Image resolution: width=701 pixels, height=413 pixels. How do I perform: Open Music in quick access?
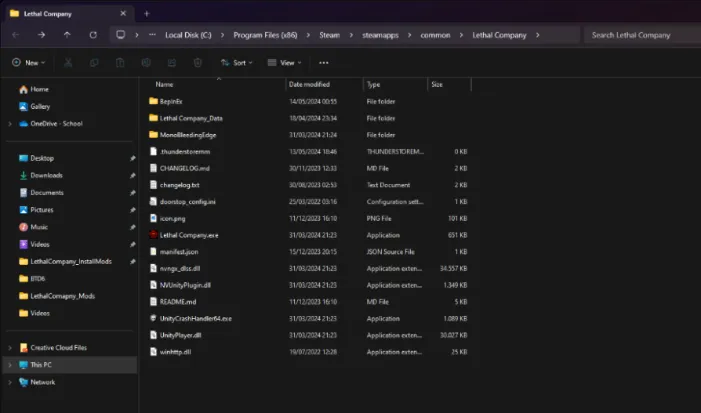pos(34,227)
